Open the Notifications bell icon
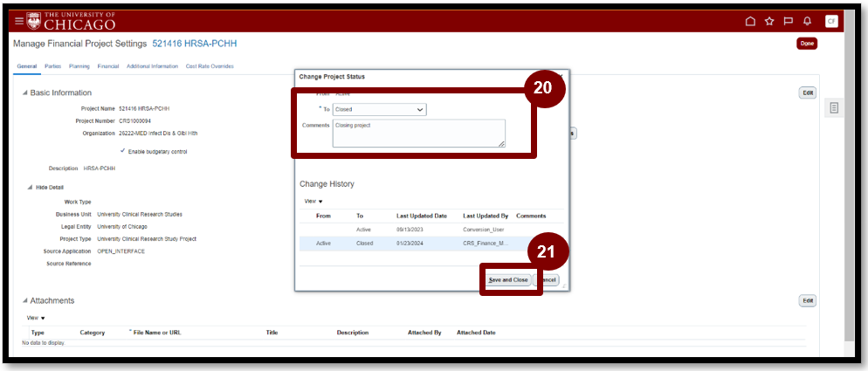This screenshot has width=868, height=371. pos(807,22)
